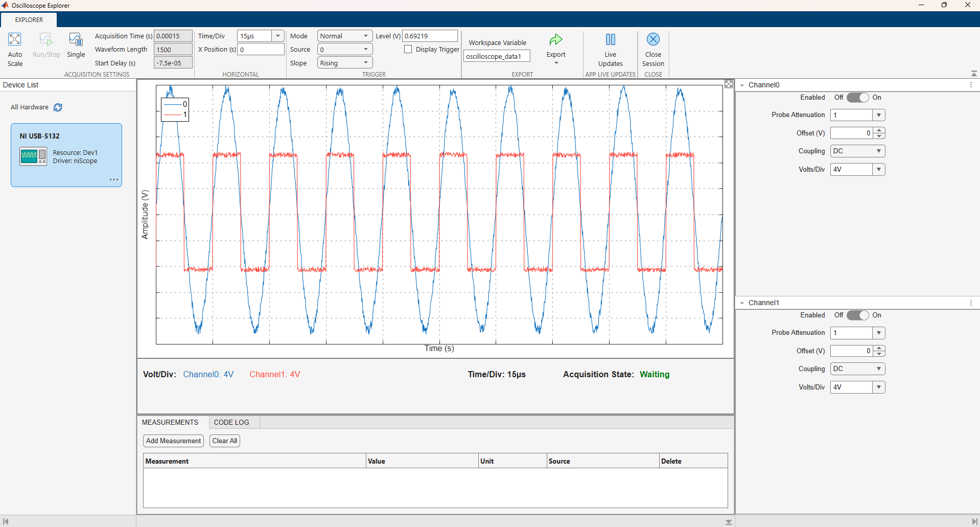Open the trigger Slope dropdown
Screen dimensions: 980x527
[x=345, y=63]
